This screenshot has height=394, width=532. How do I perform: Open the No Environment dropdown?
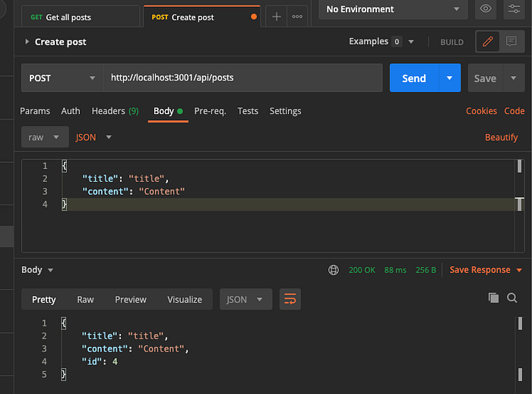(x=393, y=9)
